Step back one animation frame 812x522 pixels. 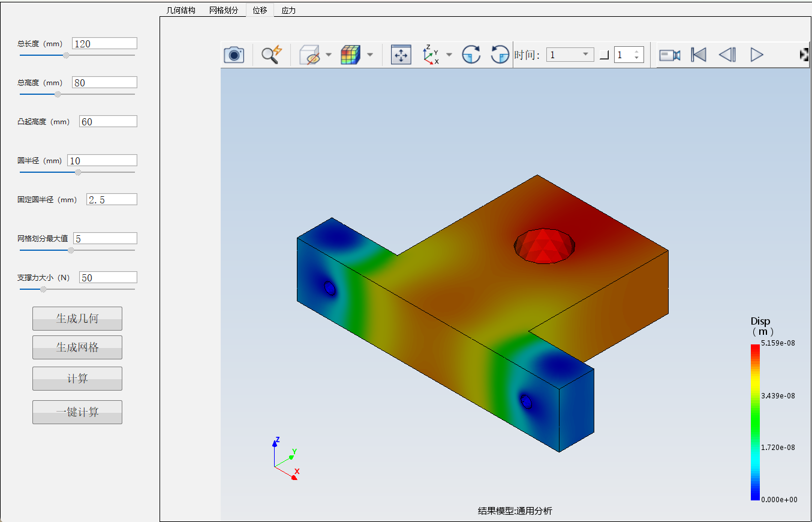click(727, 55)
